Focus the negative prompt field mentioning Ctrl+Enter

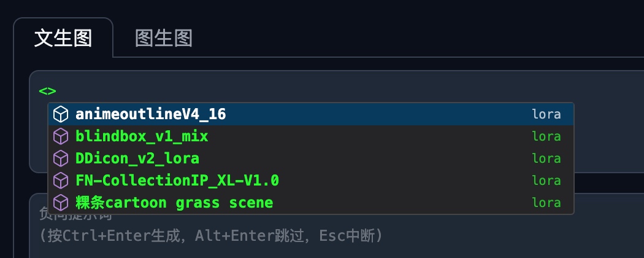[x=307, y=235]
